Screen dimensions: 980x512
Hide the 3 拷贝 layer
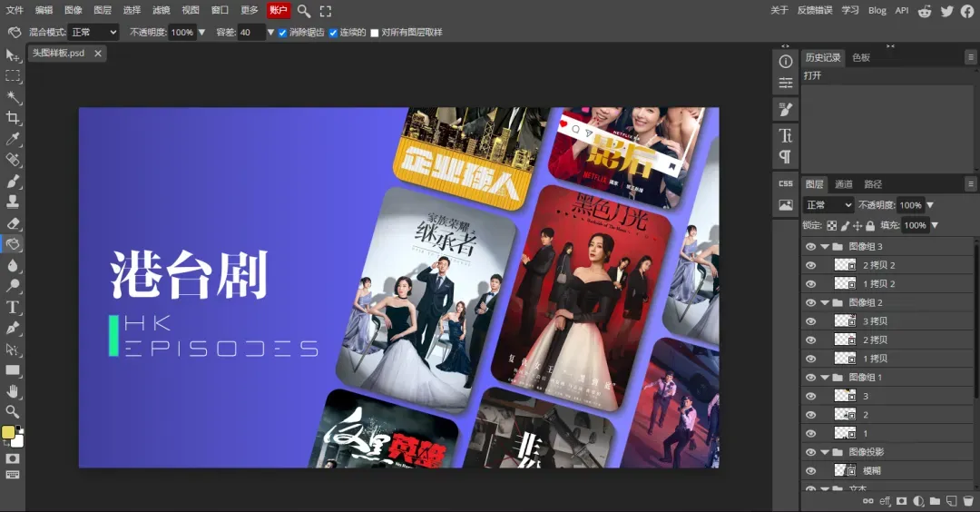point(810,321)
